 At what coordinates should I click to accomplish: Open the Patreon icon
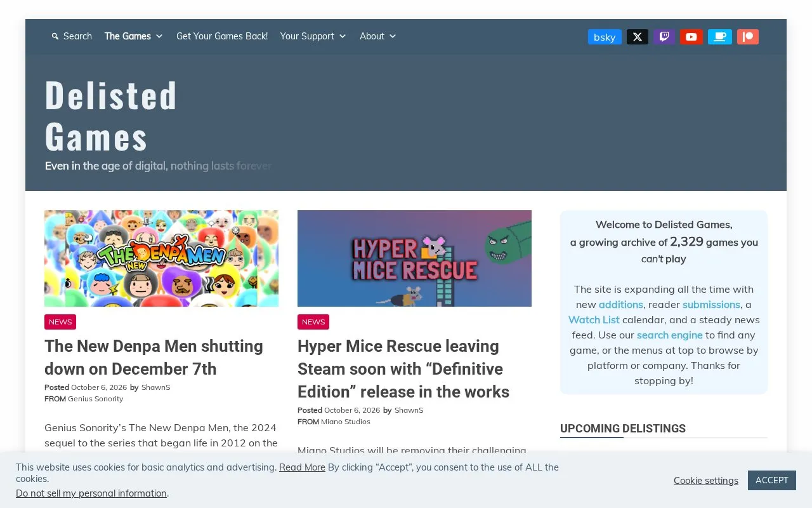(x=748, y=37)
